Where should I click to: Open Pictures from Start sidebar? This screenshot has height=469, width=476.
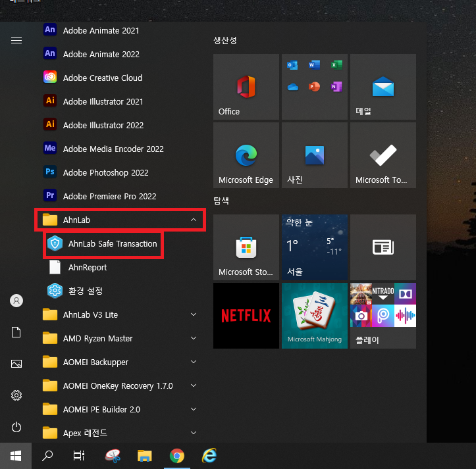coord(16,364)
